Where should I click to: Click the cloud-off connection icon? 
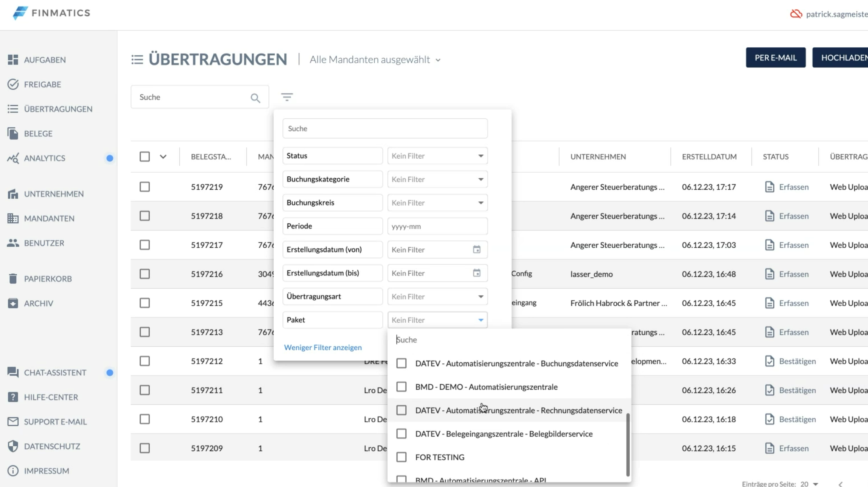coord(796,14)
